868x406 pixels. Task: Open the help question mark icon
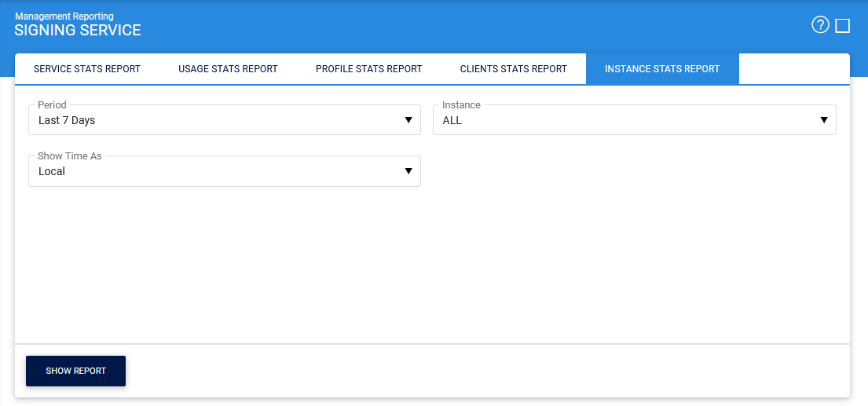click(x=820, y=25)
